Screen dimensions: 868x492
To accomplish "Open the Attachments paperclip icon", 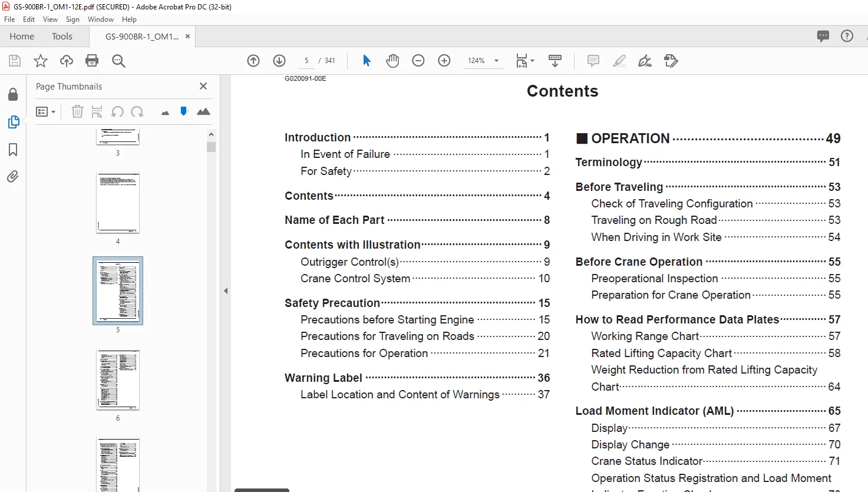I will point(13,177).
